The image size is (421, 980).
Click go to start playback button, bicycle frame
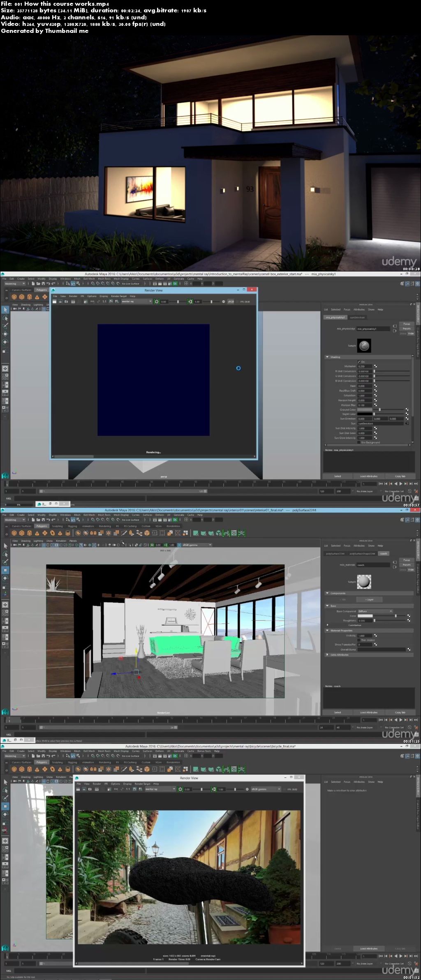pos(381,956)
